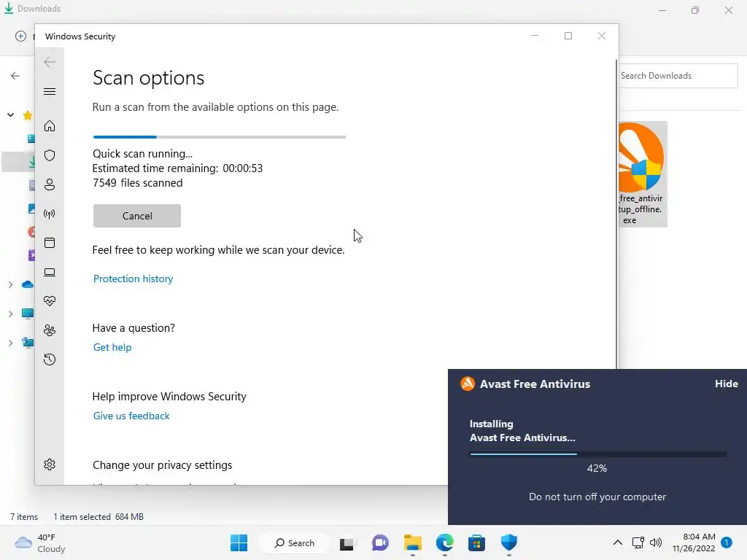Screen dimensions: 747x560
Task: Show hidden system tray icons
Action: point(617,542)
